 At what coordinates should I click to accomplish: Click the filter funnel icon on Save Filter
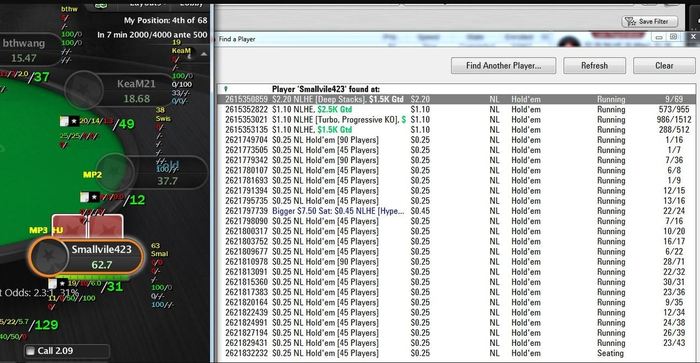click(x=630, y=21)
